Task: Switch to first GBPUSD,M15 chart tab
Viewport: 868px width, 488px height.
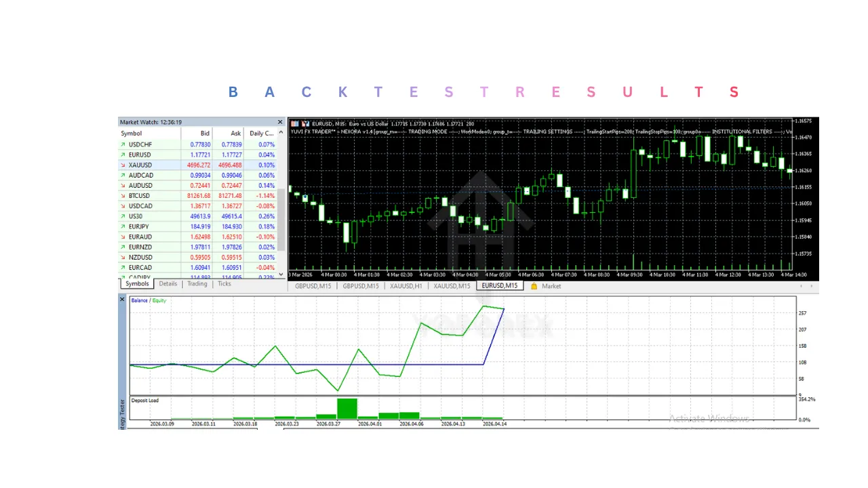Action: (x=313, y=286)
